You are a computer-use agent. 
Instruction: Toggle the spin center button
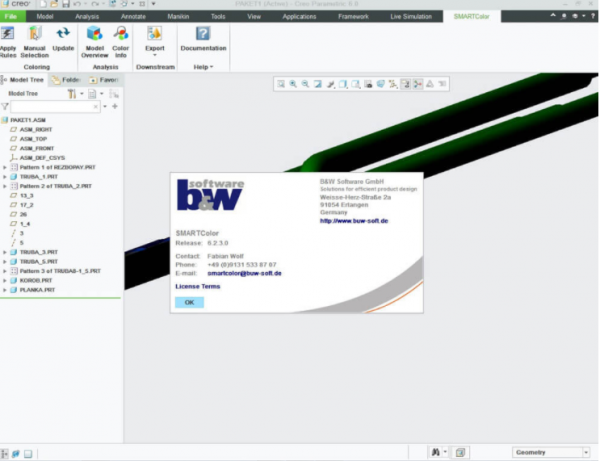418,84
